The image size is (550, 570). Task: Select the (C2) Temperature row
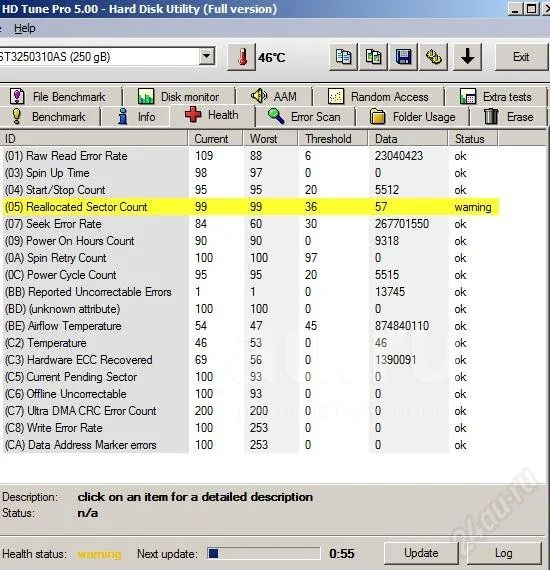251,343
